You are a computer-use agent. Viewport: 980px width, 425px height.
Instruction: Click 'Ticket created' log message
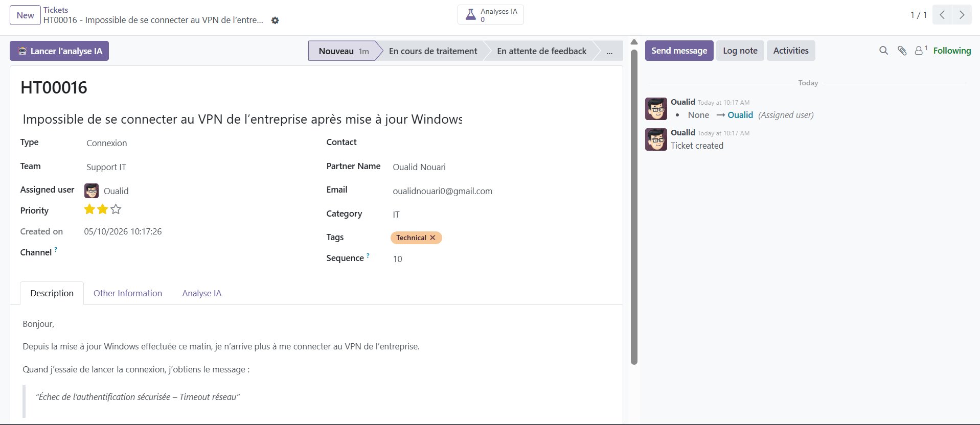[x=697, y=146]
